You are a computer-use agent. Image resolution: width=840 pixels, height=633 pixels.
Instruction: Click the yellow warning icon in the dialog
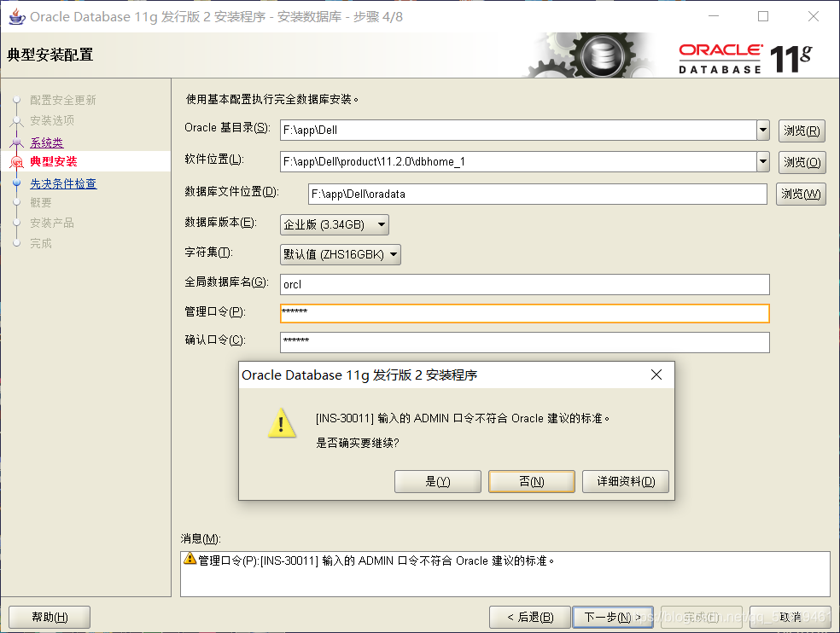[282, 423]
